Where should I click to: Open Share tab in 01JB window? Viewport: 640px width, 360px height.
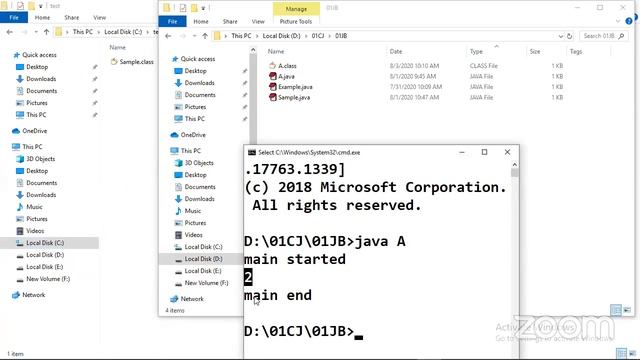point(230,22)
